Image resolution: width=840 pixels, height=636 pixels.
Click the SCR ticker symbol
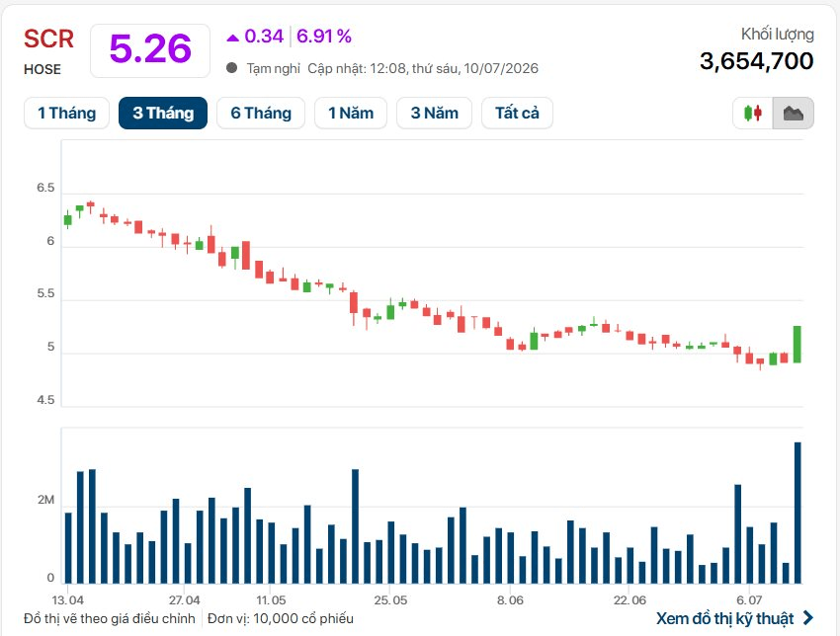(x=48, y=40)
